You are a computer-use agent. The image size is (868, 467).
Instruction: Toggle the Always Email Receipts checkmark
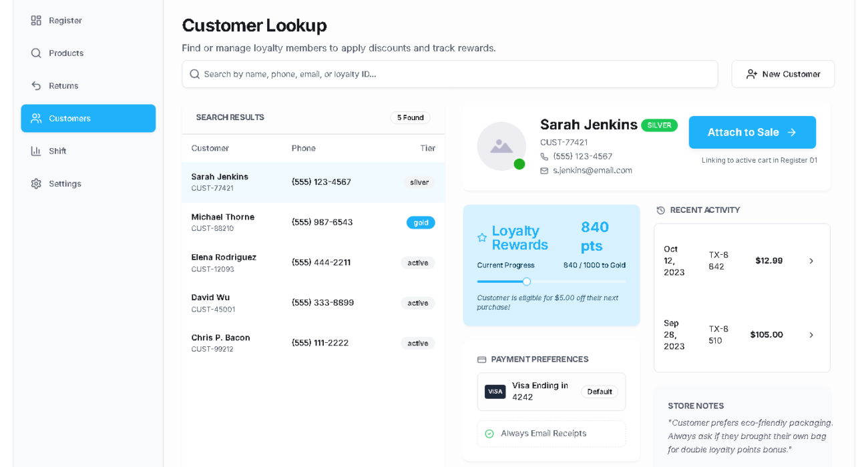point(489,434)
